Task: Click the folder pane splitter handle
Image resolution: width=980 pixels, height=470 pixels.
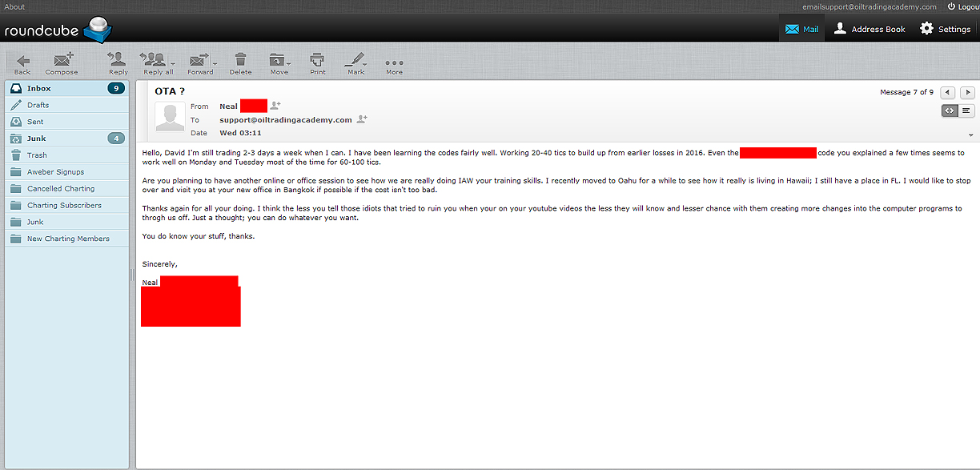Action: click(132, 275)
